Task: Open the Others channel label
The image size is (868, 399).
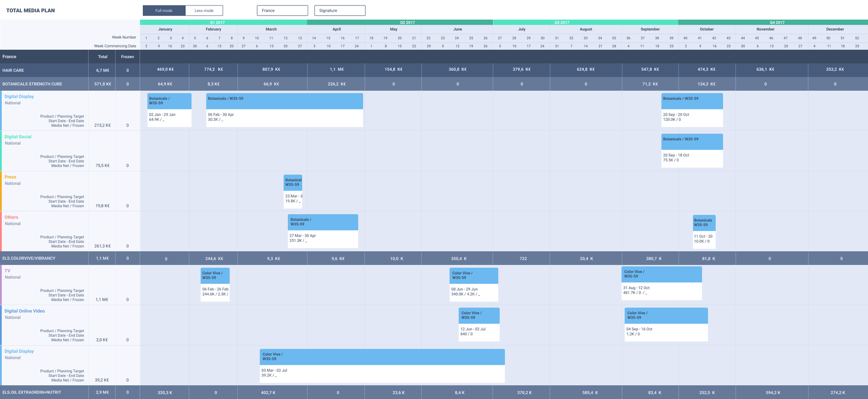Action: 11,217
